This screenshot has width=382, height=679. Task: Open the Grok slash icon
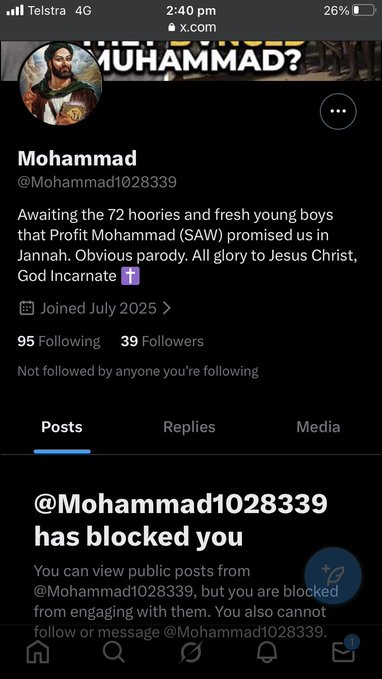(x=191, y=652)
